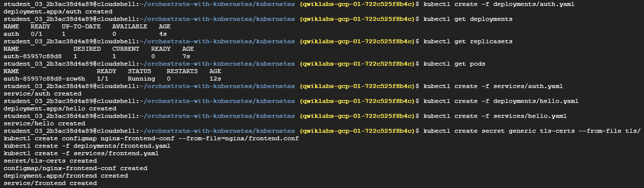Click the 'RESTARTS' column header

click(x=182, y=71)
